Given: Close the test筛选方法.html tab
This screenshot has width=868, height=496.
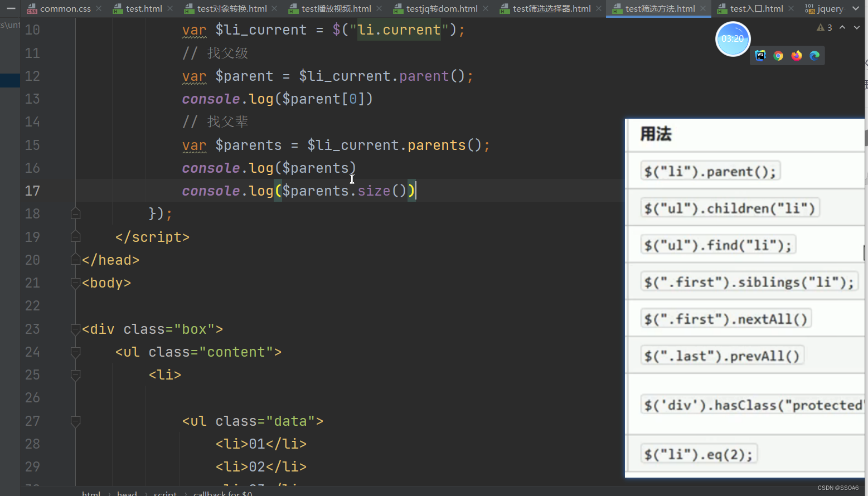Looking at the screenshot, I should 703,8.
